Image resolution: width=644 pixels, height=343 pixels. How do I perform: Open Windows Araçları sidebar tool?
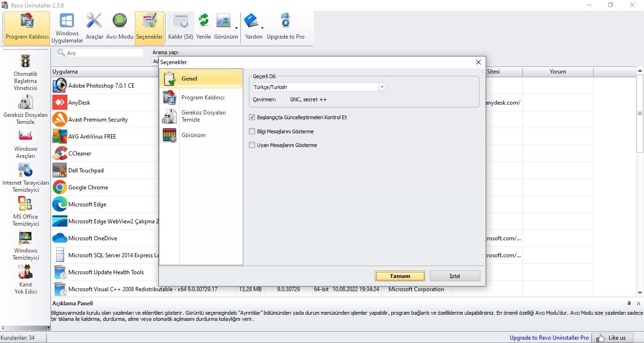(x=25, y=144)
